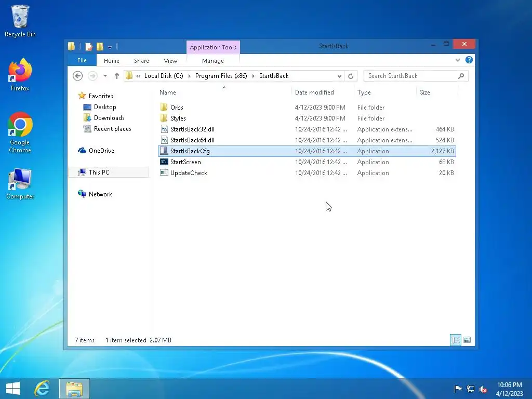Click Program Files (x86) in the address bar
Viewport: 532px width, 399px height.
(221, 76)
